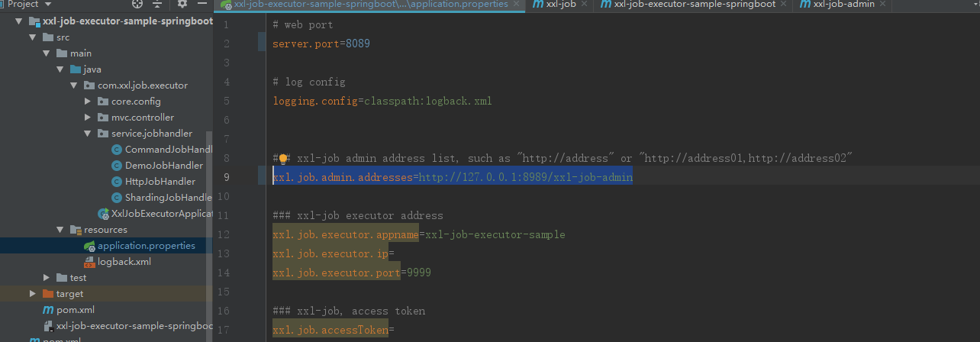The width and height of the screenshot is (980, 342).
Task: Click line number 9 in the gutter
Action: tap(226, 178)
